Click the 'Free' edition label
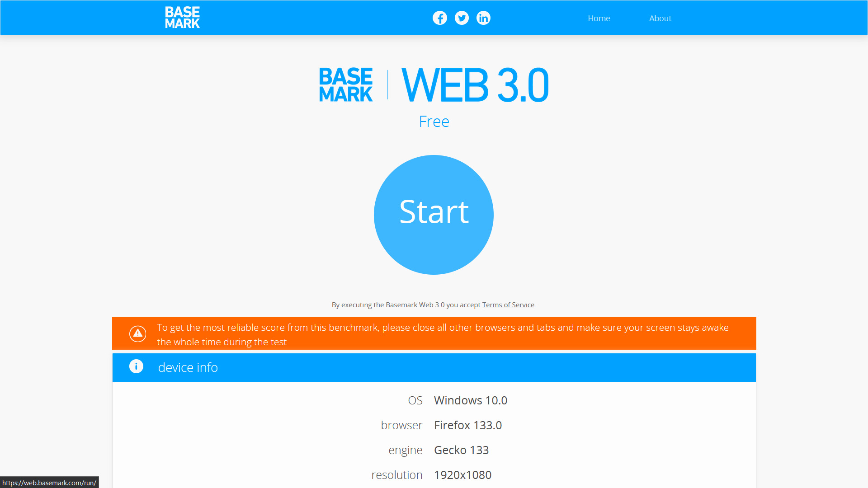 (434, 122)
